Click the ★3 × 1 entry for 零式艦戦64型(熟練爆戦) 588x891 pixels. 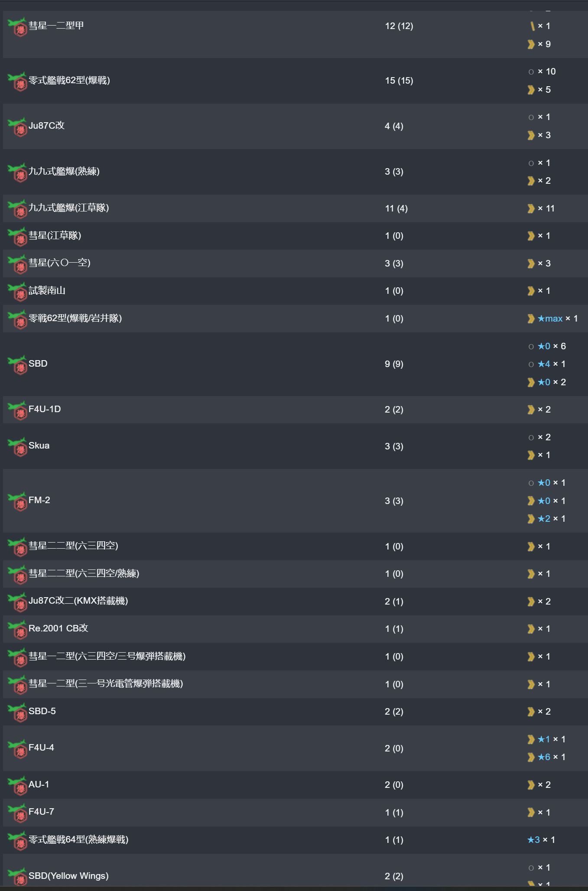point(541,840)
